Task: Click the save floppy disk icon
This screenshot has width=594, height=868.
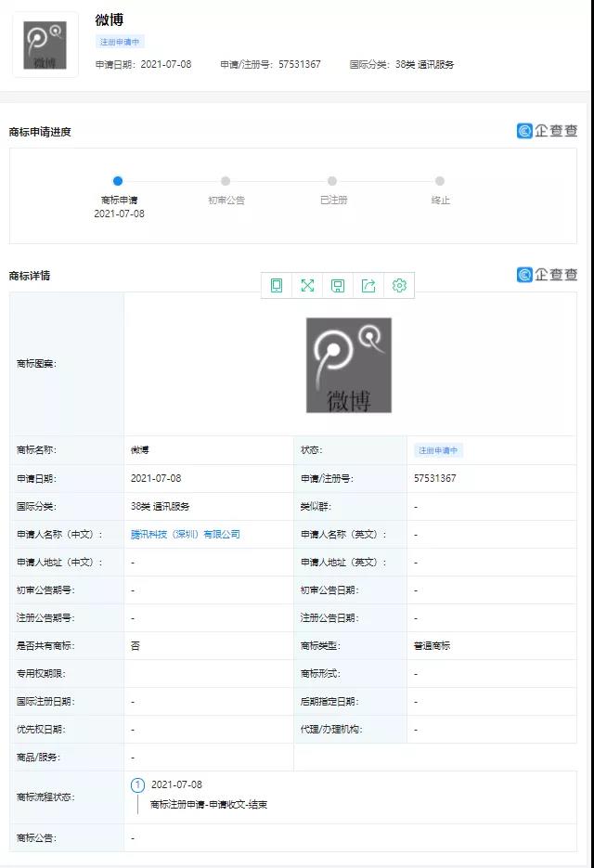Action: pos(338,286)
